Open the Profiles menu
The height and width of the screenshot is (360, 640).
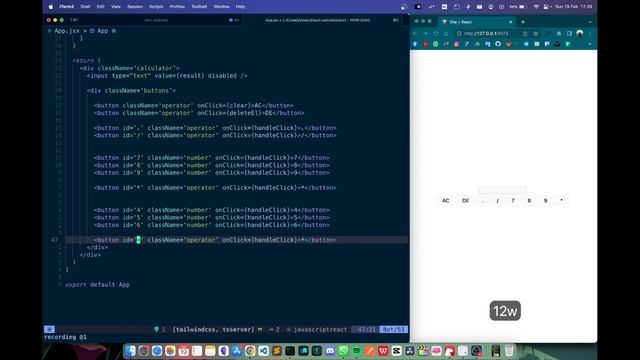pyautogui.click(x=177, y=7)
